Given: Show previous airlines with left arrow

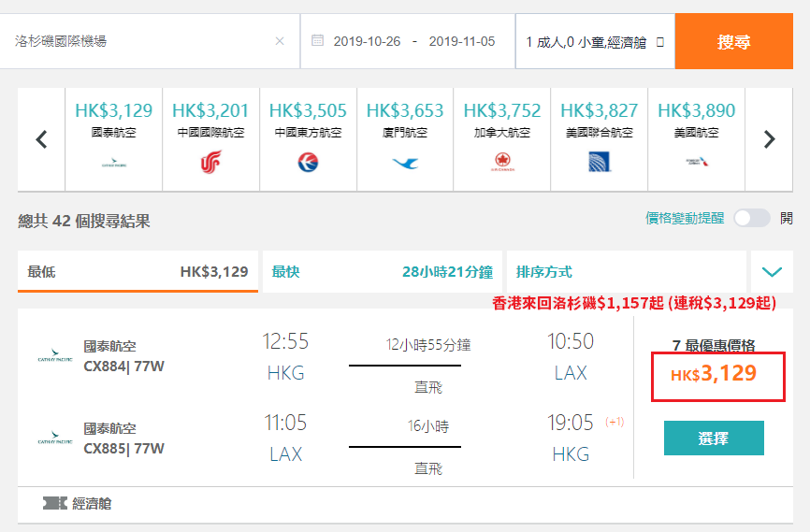Looking at the screenshot, I should [41, 139].
